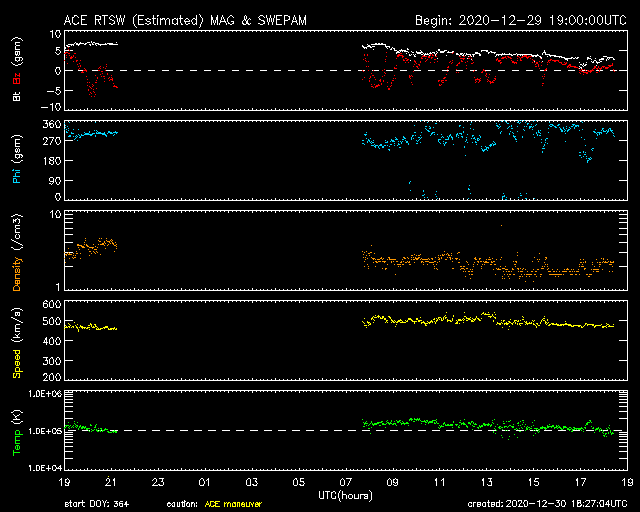Click the '11' hour label on the time axis
Image resolution: width=640 pixels, height=512 pixels.
(440, 482)
